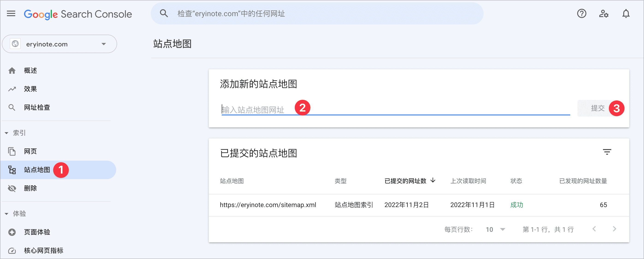Screen dimensions: 644x259
Task: Click the home icon next to 概述
Action: click(x=12, y=71)
